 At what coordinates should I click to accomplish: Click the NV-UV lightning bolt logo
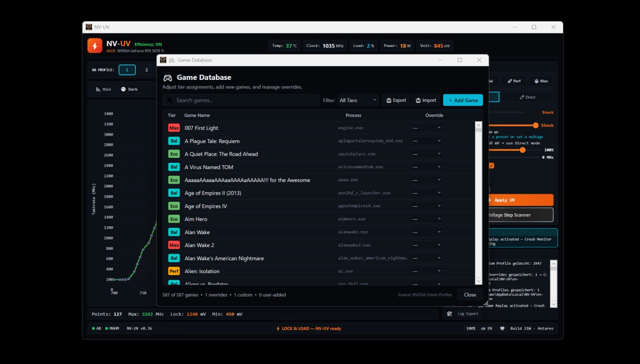coord(95,46)
